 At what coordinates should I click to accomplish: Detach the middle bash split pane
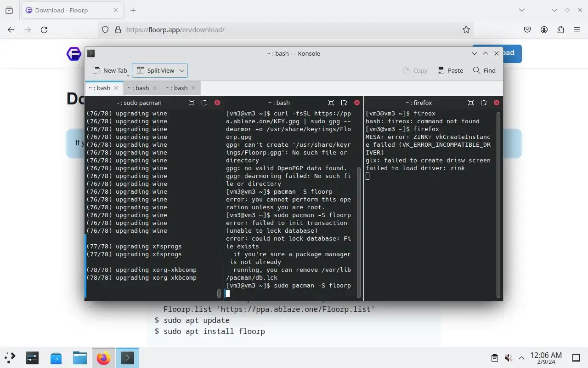[x=344, y=103]
